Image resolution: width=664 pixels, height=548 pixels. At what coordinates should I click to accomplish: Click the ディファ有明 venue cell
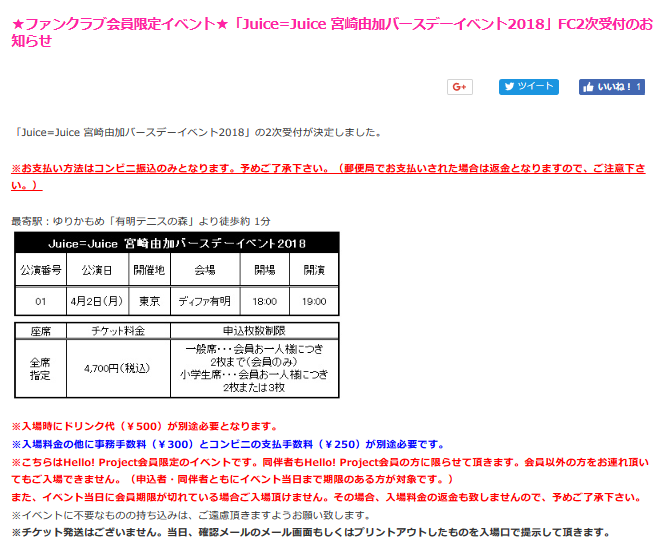tap(205, 300)
